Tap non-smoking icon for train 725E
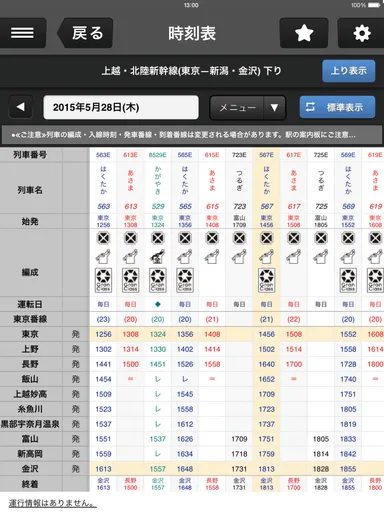 tap(321, 238)
